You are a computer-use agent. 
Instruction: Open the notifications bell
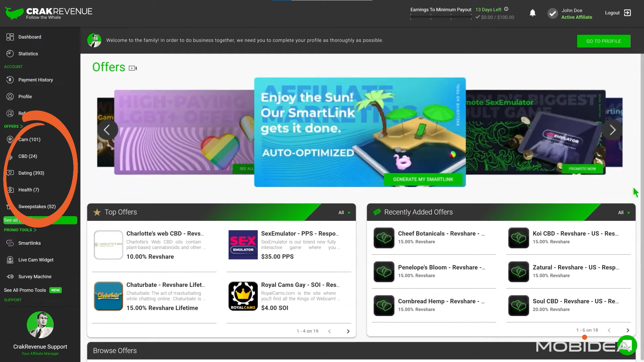click(533, 13)
